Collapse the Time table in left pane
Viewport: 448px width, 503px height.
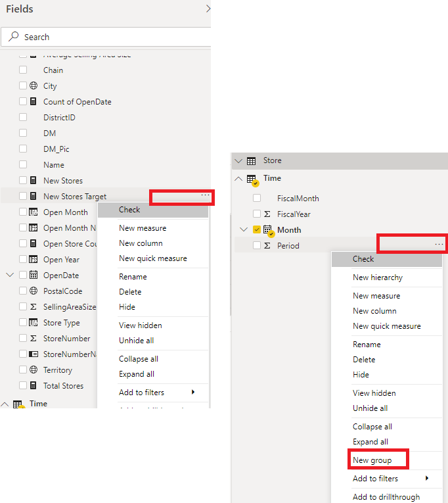5,404
